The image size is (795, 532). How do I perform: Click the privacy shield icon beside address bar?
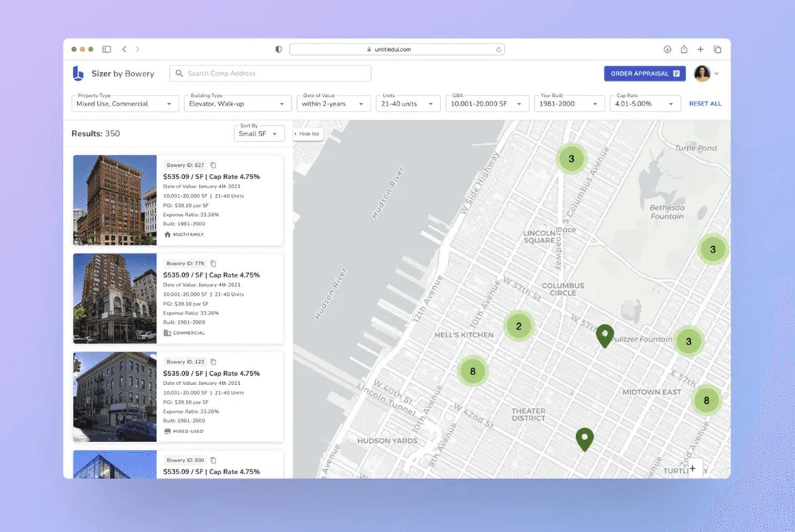pyautogui.click(x=278, y=49)
